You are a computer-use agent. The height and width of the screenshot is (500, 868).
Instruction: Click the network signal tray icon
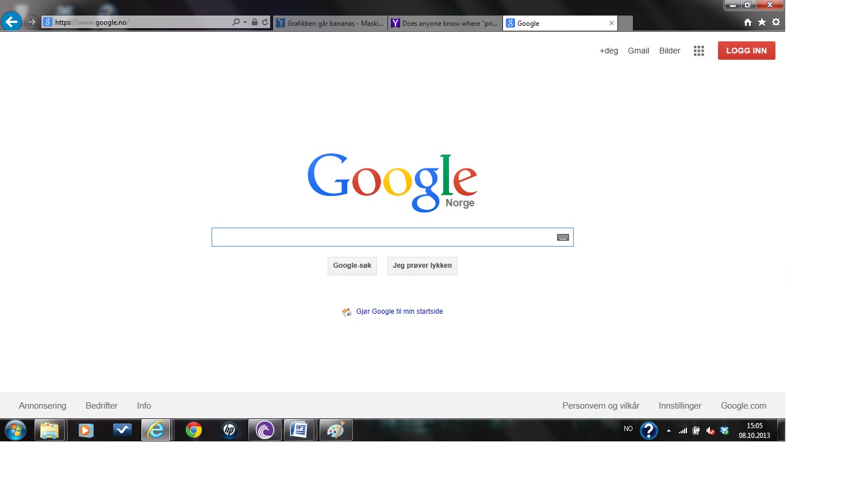click(x=683, y=430)
